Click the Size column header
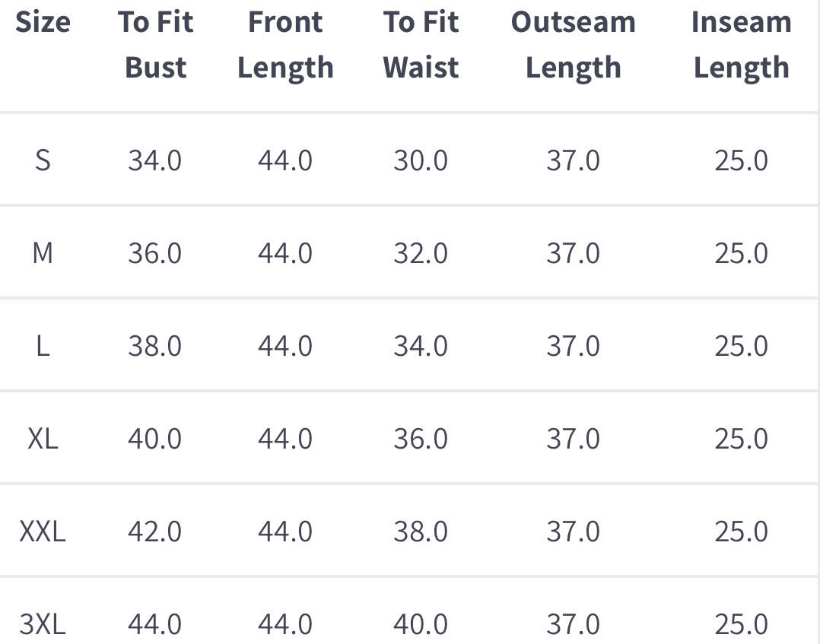Viewport: 820px width, 644px height. click(43, 23)
